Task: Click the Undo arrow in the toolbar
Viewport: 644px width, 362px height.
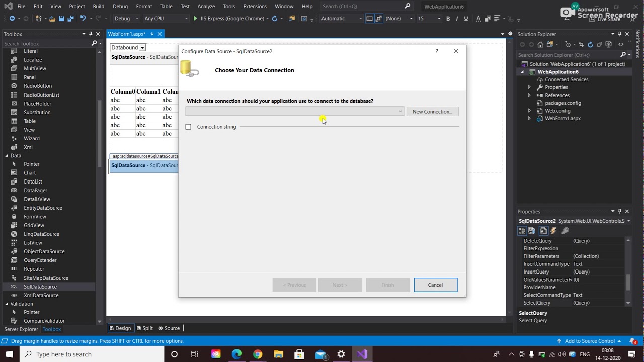Action: (83, 18)
